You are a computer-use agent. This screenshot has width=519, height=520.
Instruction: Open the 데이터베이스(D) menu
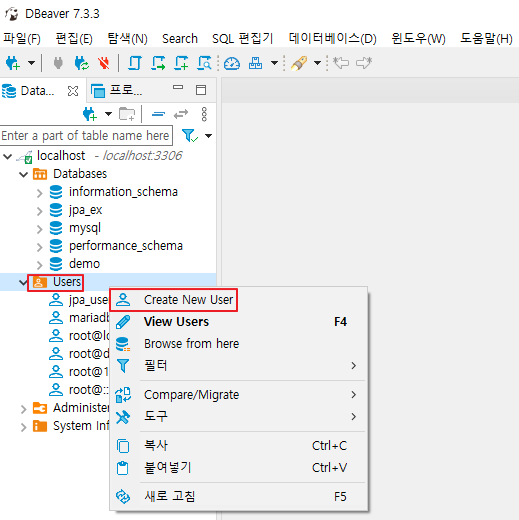click(332, 39)
